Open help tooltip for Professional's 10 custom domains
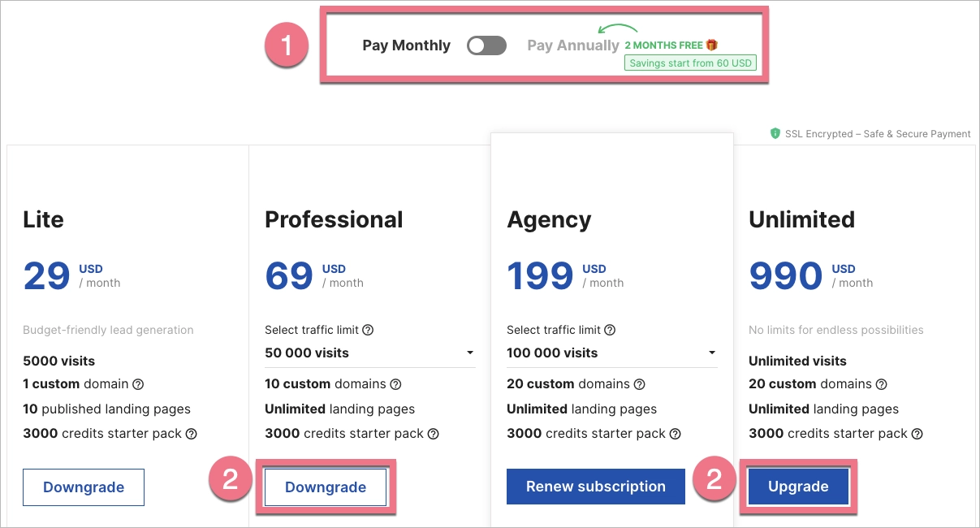The height and width of the screenshot is (528, 980). click(395, 384)
